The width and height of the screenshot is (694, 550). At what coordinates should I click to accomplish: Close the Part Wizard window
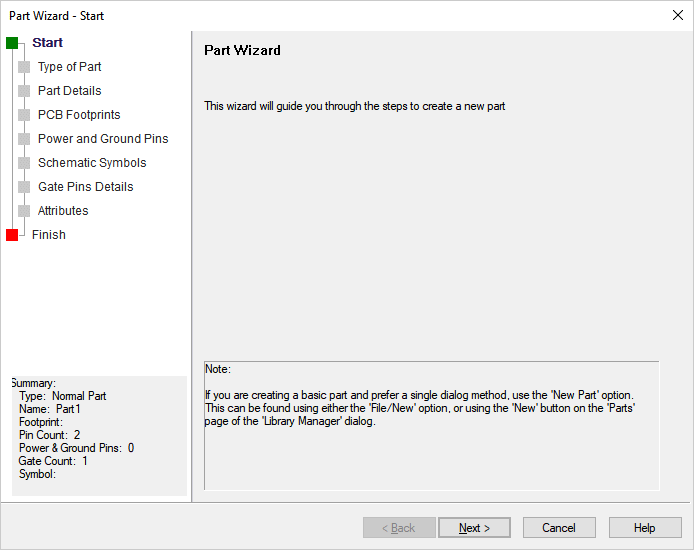click(x=678, y=15)
